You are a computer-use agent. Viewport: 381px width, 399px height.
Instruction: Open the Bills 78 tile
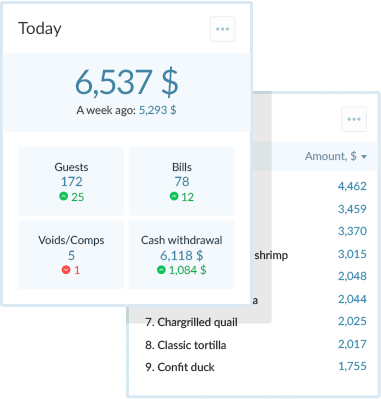[x=182, y=181]
